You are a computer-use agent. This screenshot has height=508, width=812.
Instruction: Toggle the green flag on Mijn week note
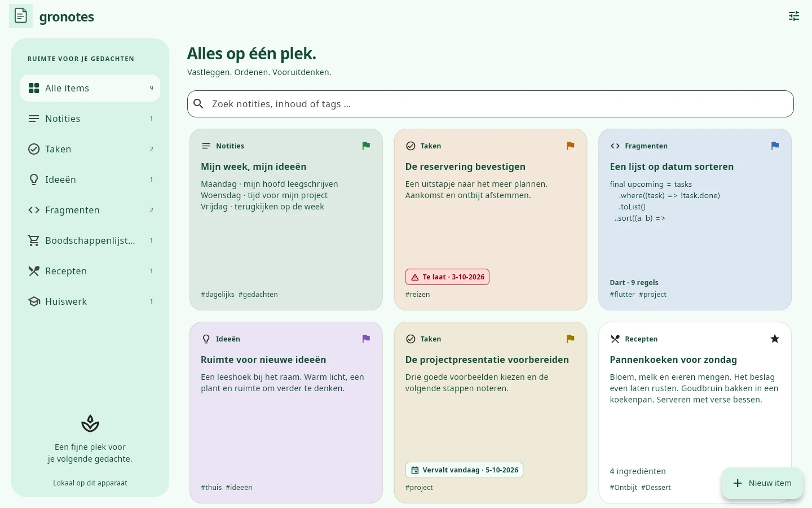[x=366, y=146]
